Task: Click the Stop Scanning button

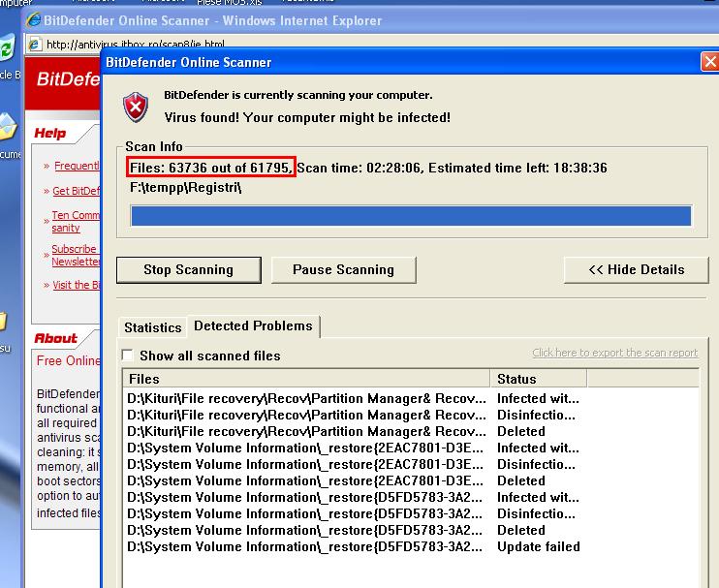Action: pos(188,270)
